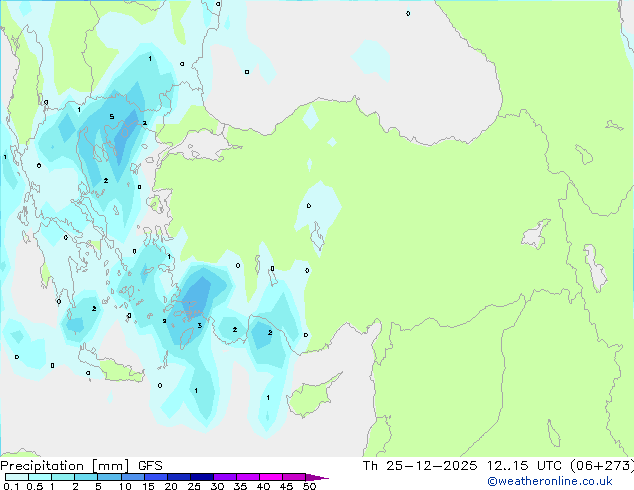
Task: Click the 0.5–1 mm legend color swatch
Action: pos(40,477)
